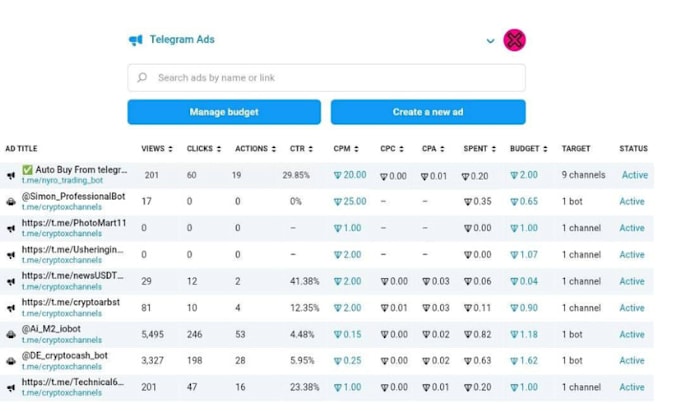The image size is (680, 411).
Task: Expand the account dropdown chevron
Action: point(490,41)
